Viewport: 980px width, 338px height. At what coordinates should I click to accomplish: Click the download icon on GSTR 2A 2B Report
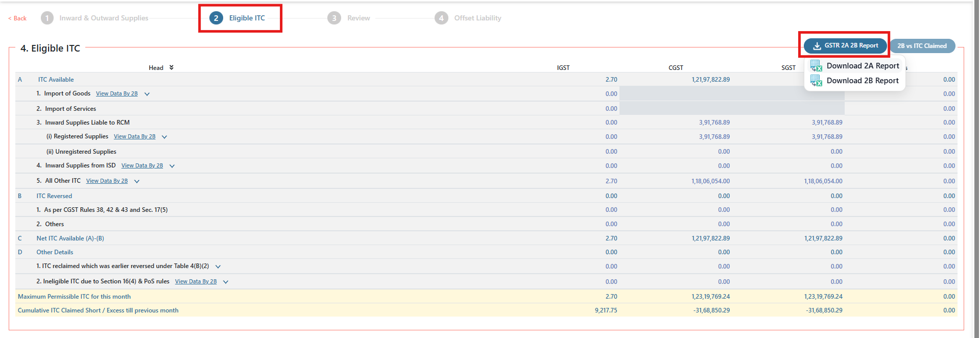[817, 46]
